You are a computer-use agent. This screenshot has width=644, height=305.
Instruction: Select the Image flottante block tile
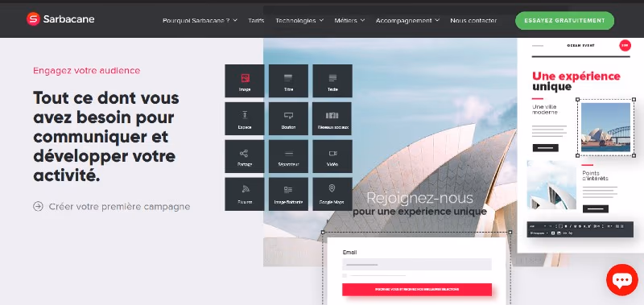288,194
